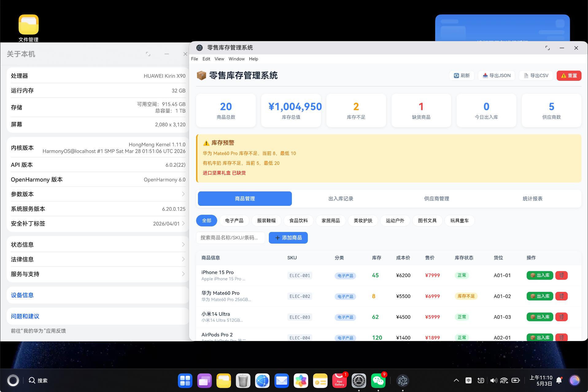
Task: Filter products by 电子产品 category
Action: pos(234,221)
